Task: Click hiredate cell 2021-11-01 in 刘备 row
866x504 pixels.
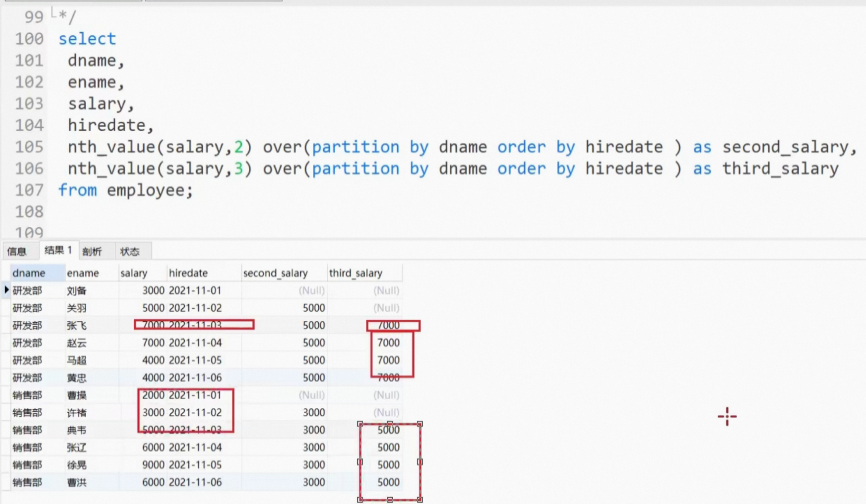Action: point(195,290)
